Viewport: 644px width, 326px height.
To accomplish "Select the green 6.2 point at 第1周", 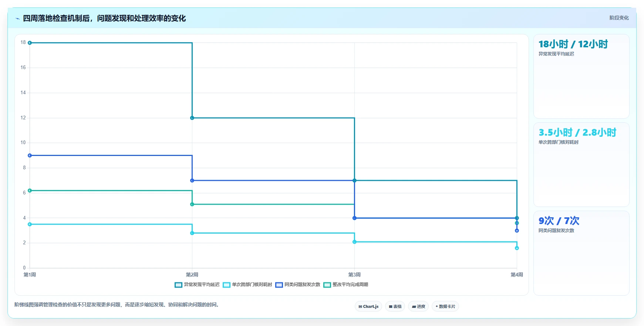I will click(30, 191).
